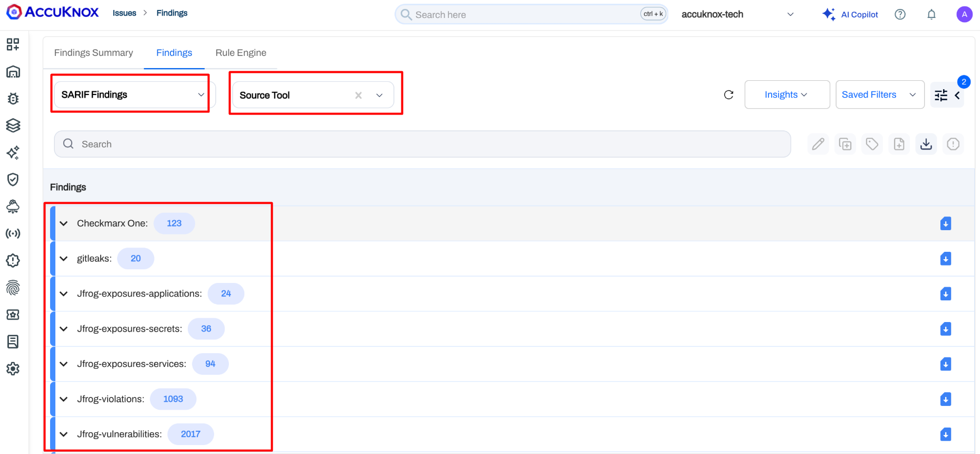Screen dimensions: 980x454
Task: Switch to the Rule Engine tab
Action: click(x=241, y=53)
